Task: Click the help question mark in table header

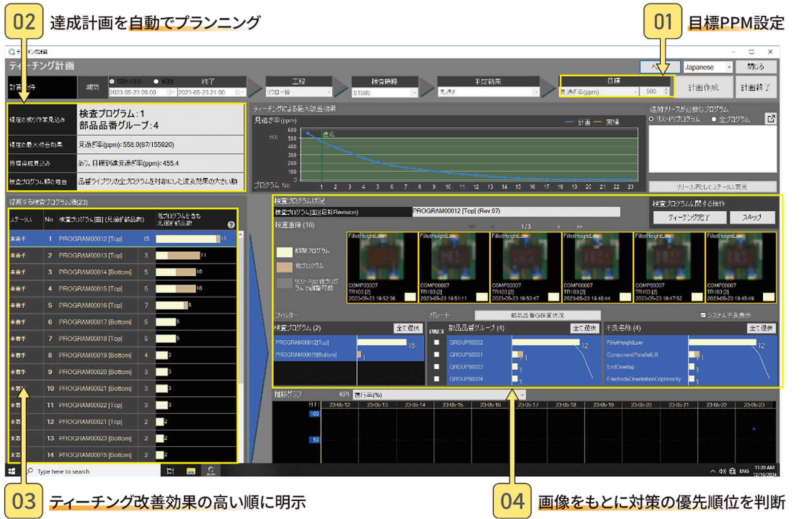Action: 231,224
